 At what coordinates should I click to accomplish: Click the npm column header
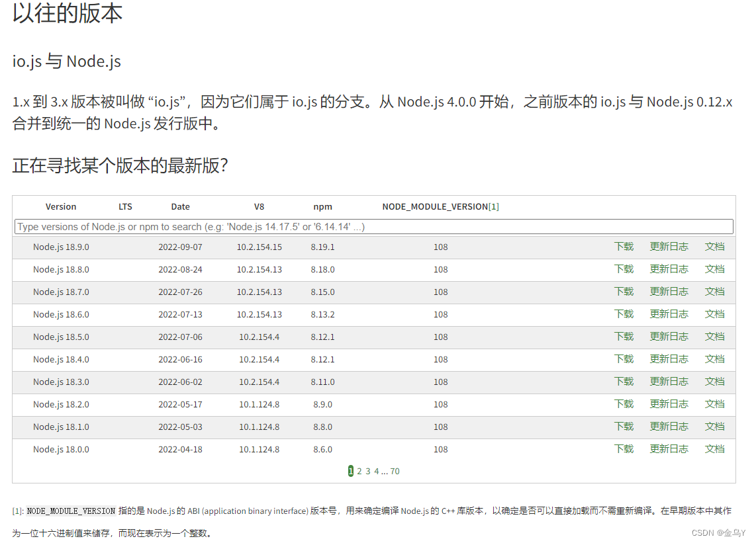point(322,207)
